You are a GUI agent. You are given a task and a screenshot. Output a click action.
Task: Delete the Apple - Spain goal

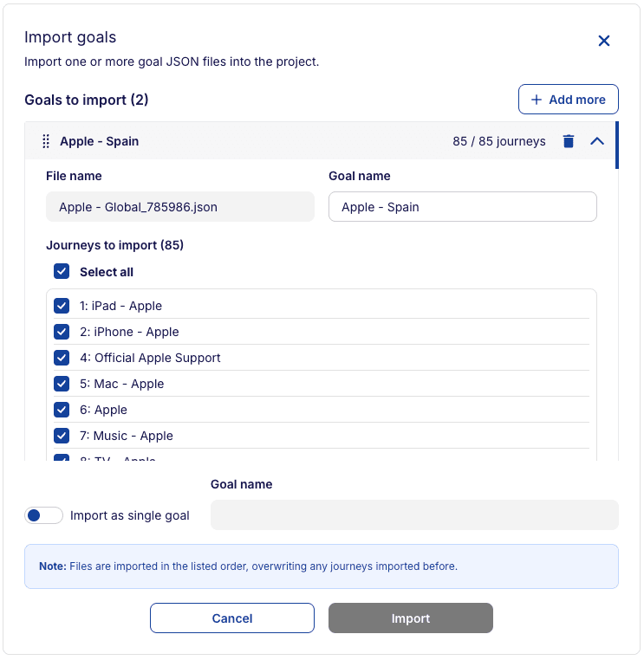[x=569, y=141]
